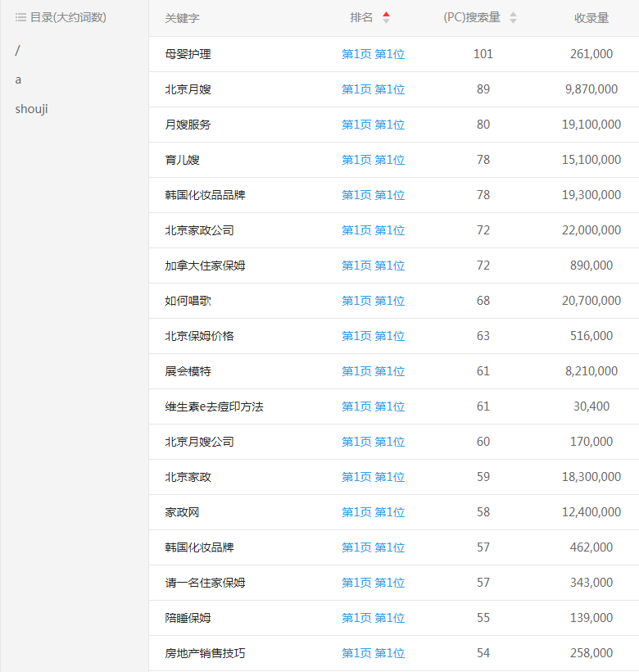This screenshot has height=672, width=639.
Task: Click the sort arrows next to 排名
Action: point(386,17)
